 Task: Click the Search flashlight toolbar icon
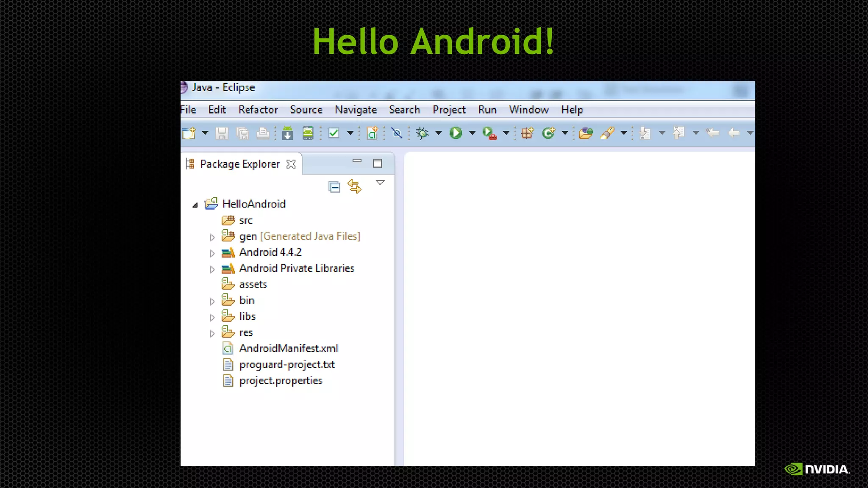click(607, 133)
